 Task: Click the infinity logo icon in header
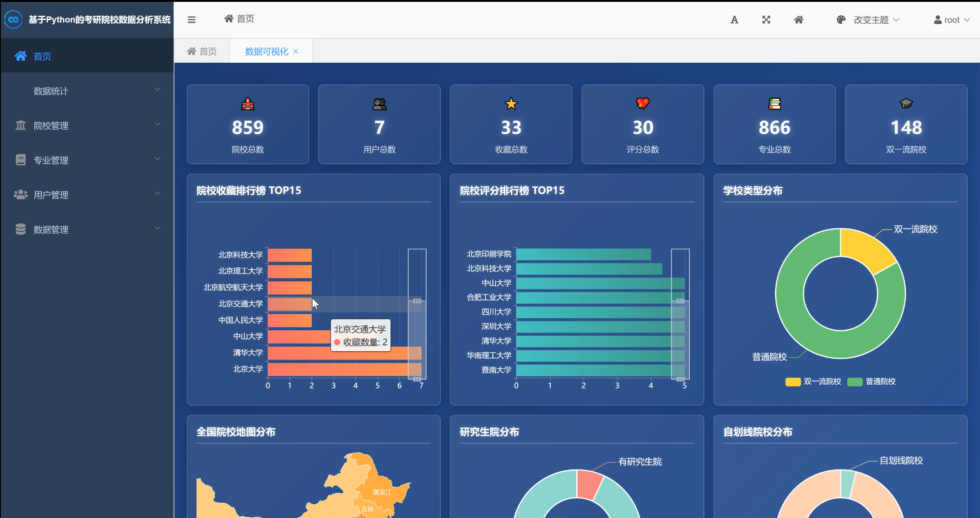13,19
